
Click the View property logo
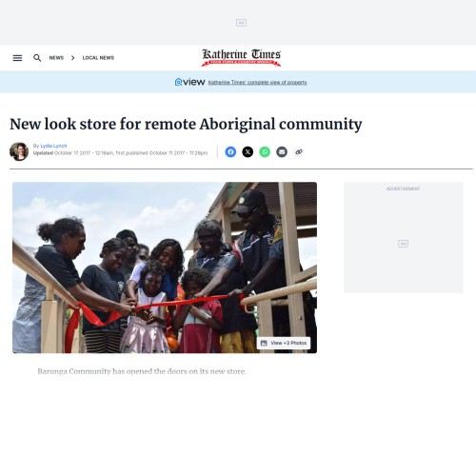[189, 82]
